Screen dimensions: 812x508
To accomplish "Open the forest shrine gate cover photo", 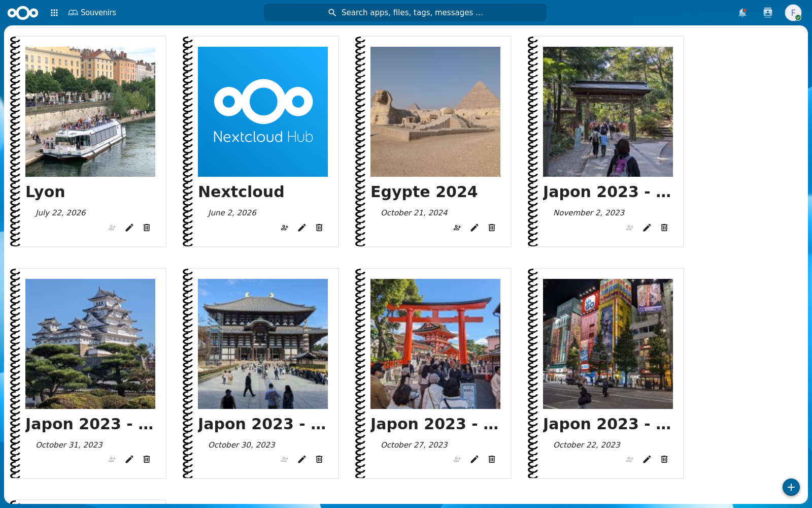I will pyautogui.click(x=608, y=112).
